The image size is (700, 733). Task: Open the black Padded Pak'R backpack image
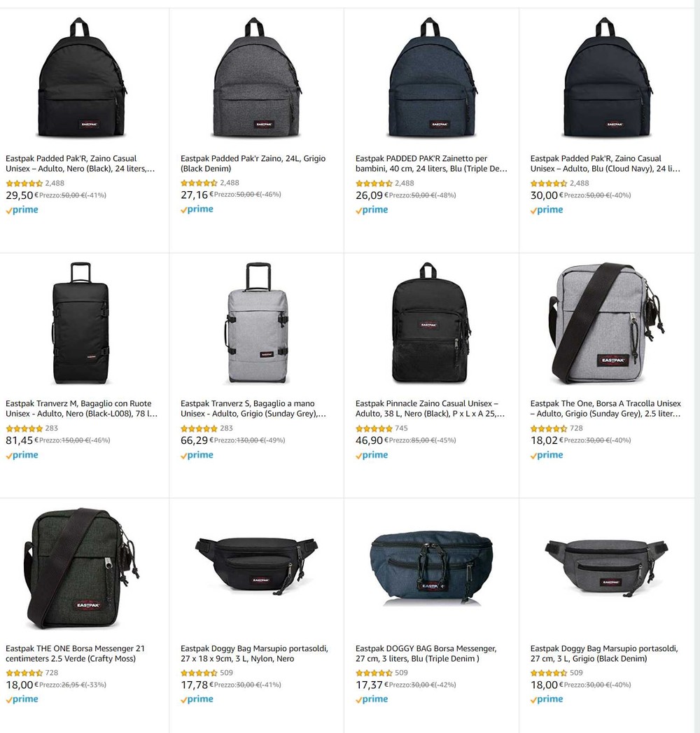pos(82,78)
